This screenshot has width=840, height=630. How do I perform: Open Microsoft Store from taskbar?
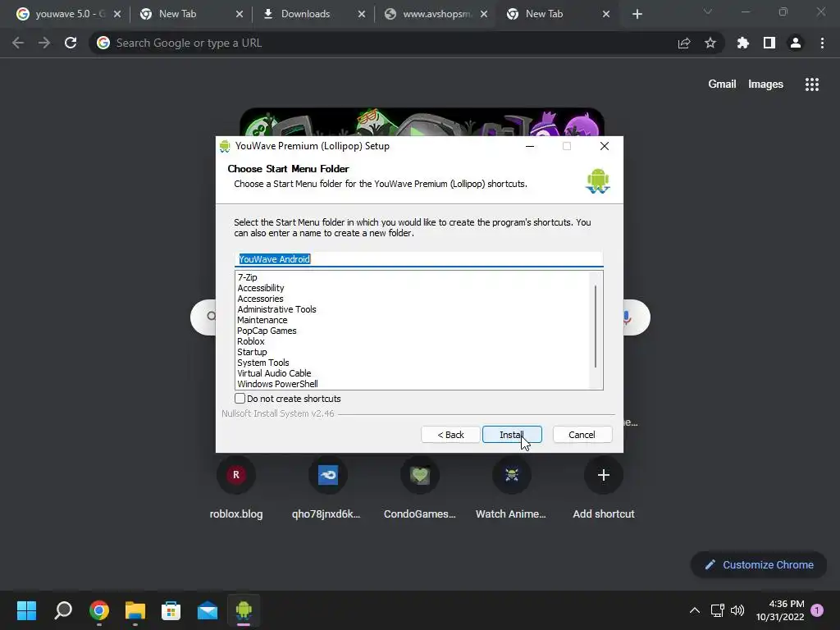click(x=171, y=610)
